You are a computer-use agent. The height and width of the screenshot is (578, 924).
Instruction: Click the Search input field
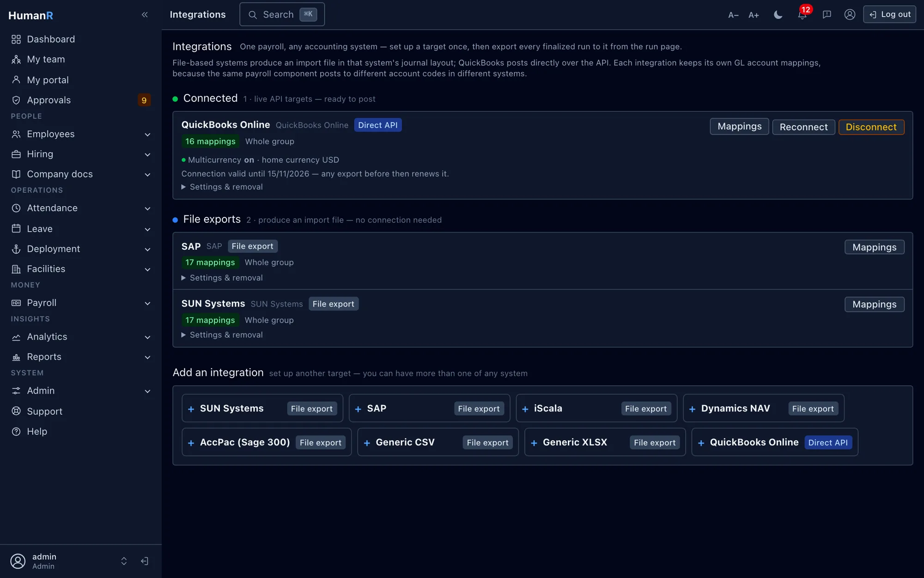282,14
